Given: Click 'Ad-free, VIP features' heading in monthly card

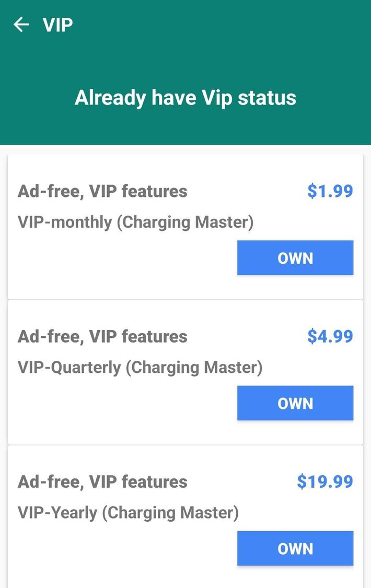Looking at the screenshot, I should pyautogui.click(x=102, y=191).
